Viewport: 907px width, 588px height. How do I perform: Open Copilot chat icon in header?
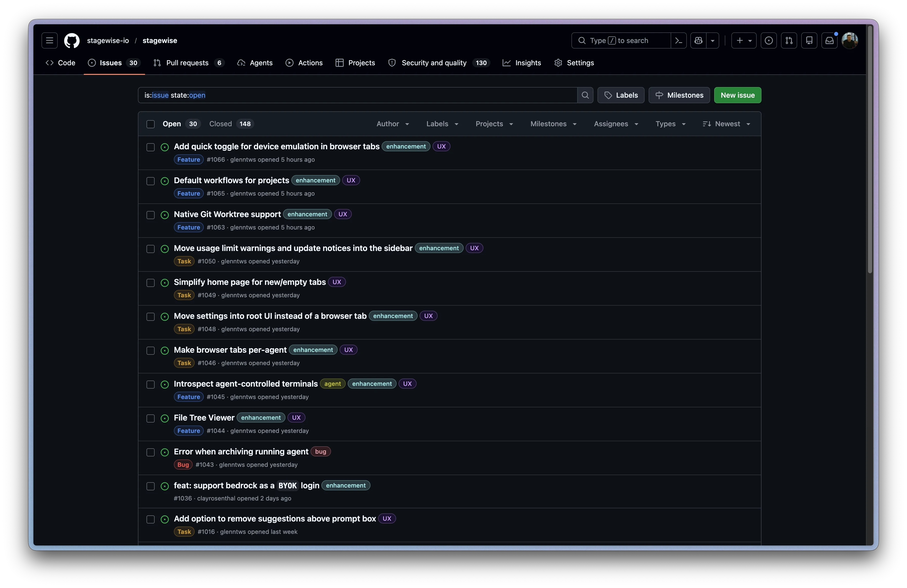(x=698, y=40)
